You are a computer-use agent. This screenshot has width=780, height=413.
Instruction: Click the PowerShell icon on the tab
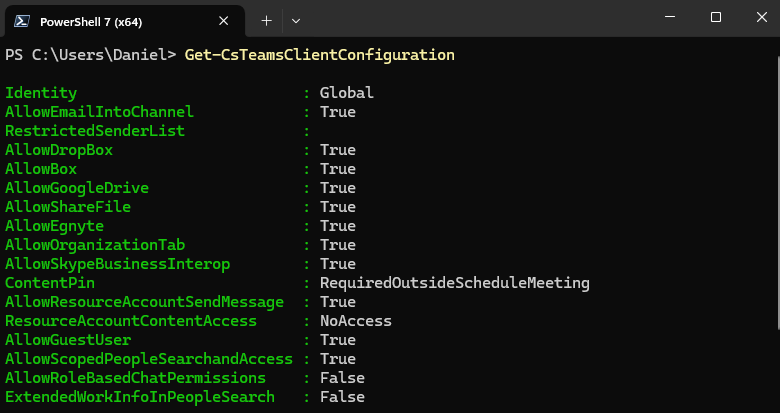coord(21,21)
